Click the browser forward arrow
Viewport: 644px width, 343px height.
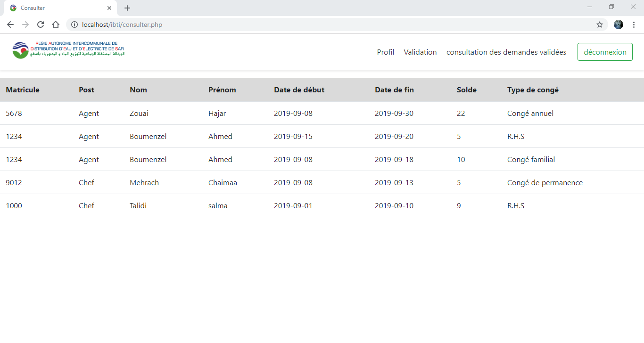point(25,24)
